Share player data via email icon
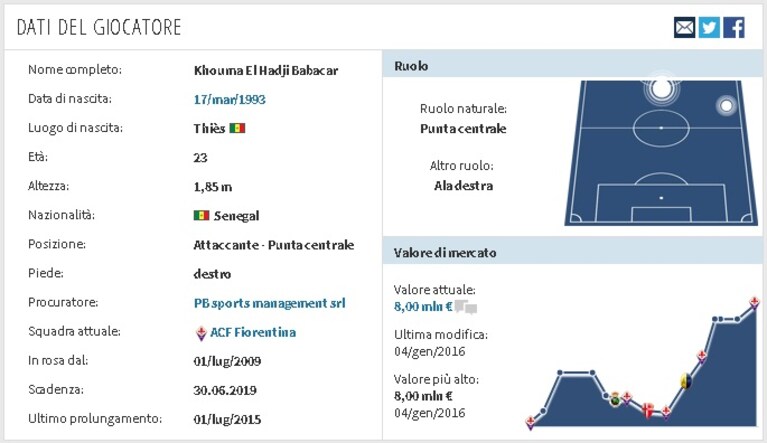This screenshot has width=767, height=443. (x=684, y=27)
